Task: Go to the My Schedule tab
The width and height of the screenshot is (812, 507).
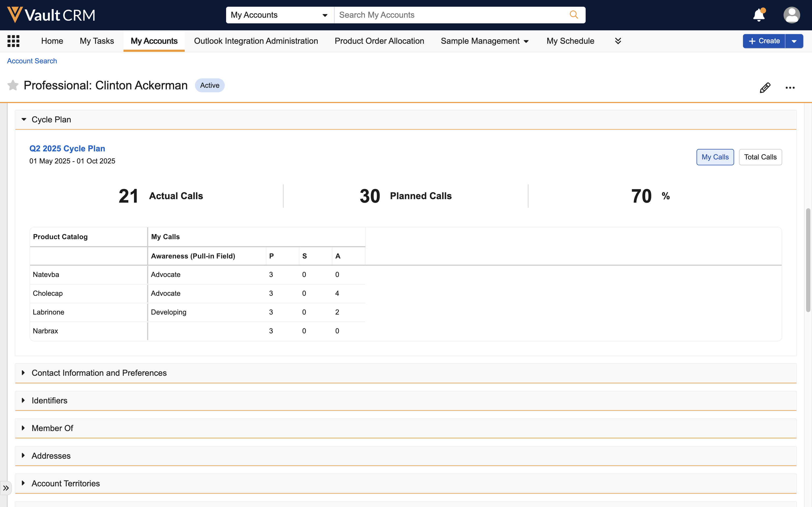Action: [x=570, y=41]
